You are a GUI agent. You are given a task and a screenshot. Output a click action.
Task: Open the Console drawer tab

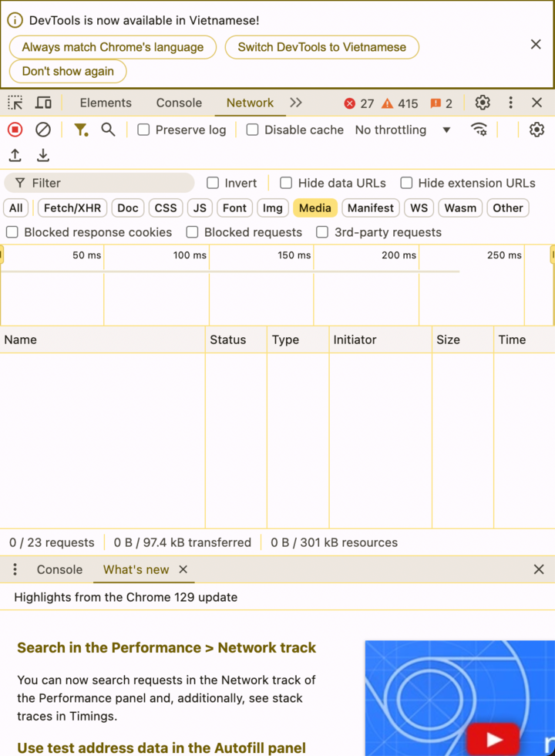[x=60, y=569]
